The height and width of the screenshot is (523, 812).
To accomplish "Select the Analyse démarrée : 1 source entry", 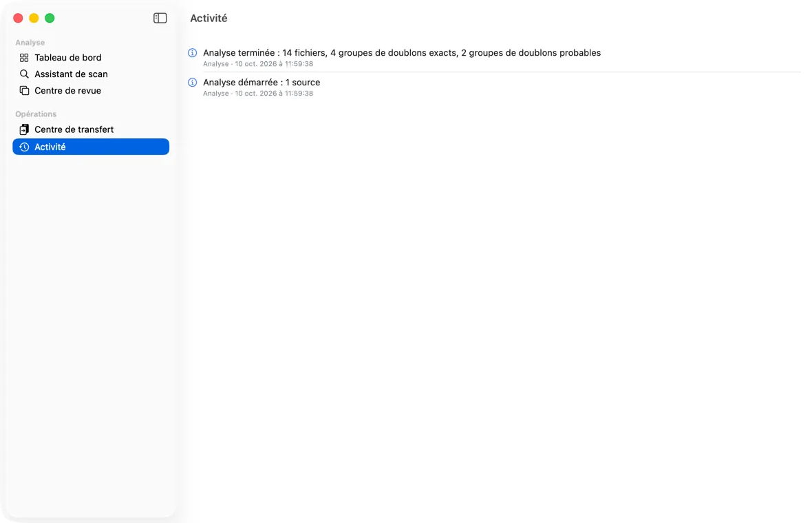I will coord(493,87).
